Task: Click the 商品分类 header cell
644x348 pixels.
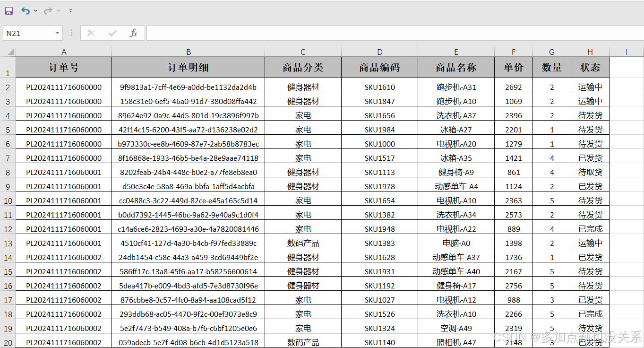Action: 303,68
